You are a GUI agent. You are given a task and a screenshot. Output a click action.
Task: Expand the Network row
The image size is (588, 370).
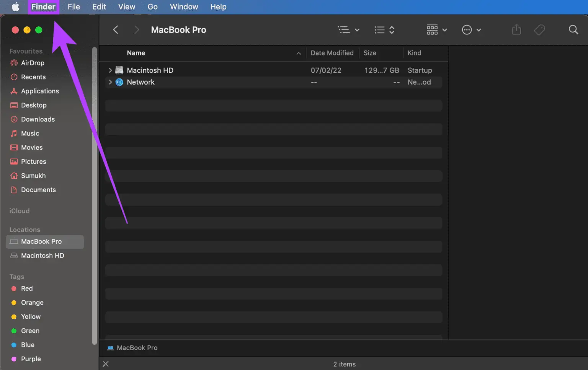pos(110,82)
